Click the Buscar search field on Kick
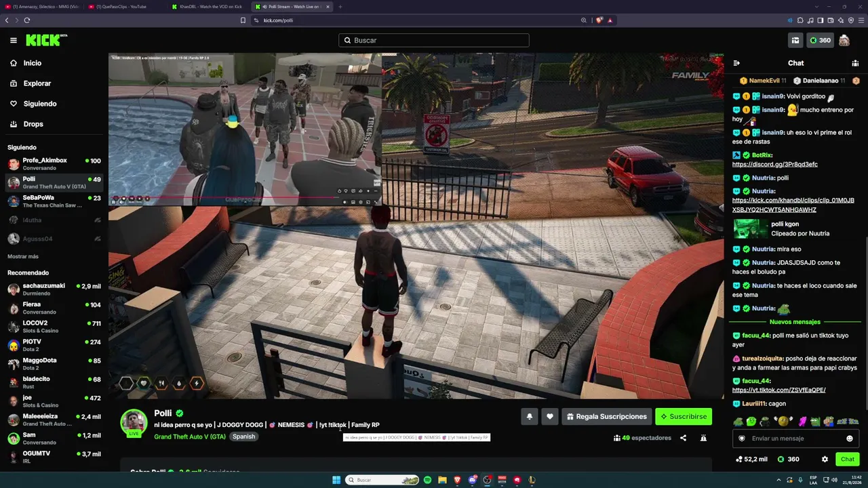Screen dimensions: 868x488 coord(434,41)
